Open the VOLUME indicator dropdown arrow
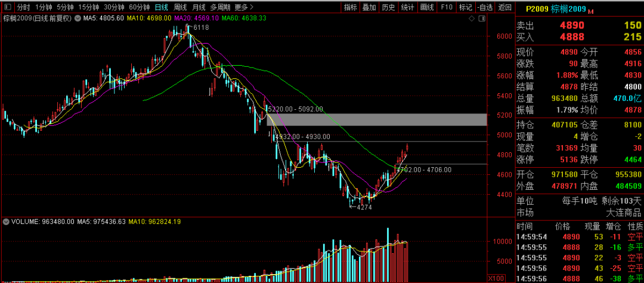 [6, 222]
